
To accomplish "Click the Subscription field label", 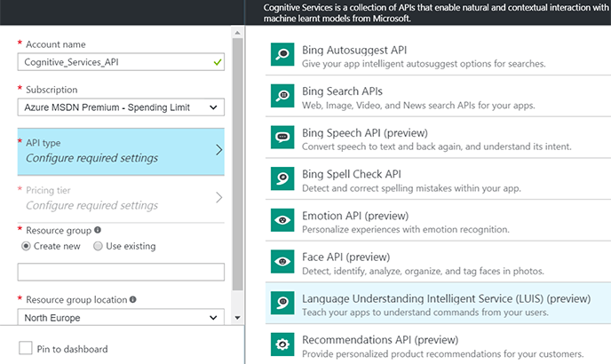I will pyautogui.click(x=52, y=90).
